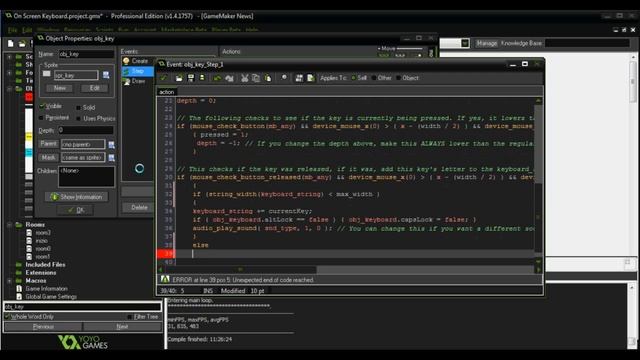This screenshot has height=360, width=640.
Task: Click the object Name input field
Action: pyautogui.click(x=86, y=54)
